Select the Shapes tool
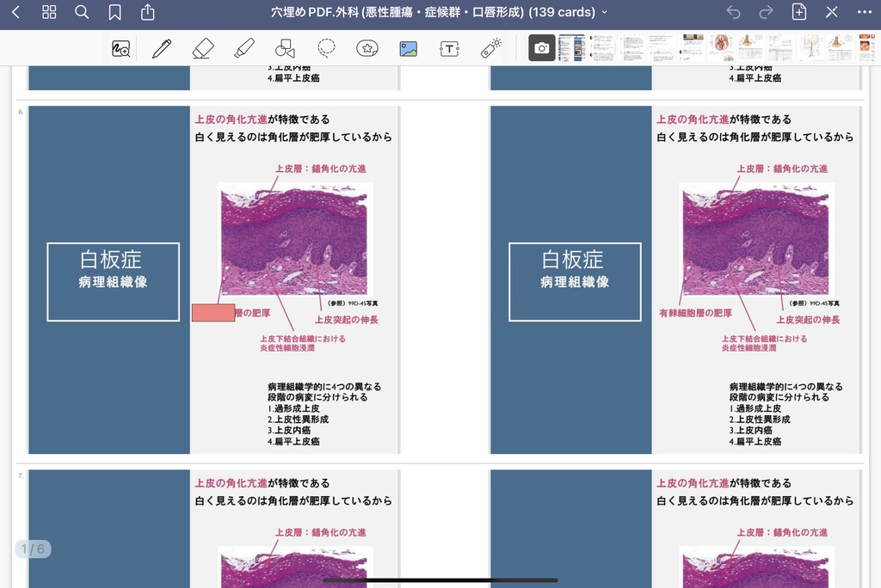The width and height of the screenshot is (881, 588). 285,48
